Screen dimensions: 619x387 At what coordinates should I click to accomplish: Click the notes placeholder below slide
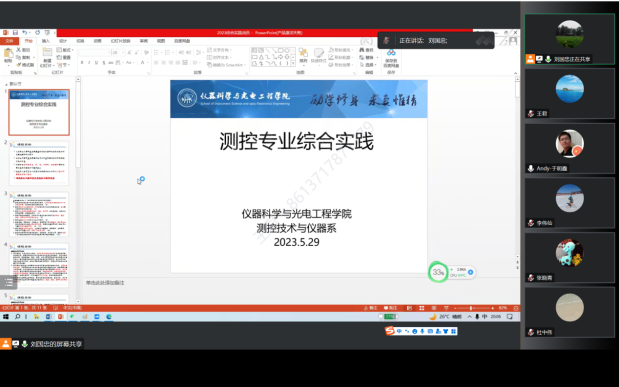click(x=105, y=283)
